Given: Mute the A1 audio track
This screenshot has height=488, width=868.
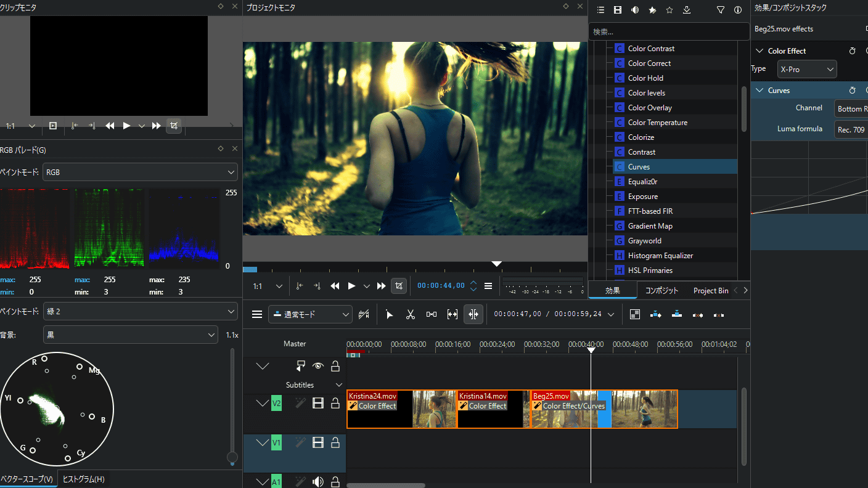Looking at the screenshot, I should tap(318, 482).
